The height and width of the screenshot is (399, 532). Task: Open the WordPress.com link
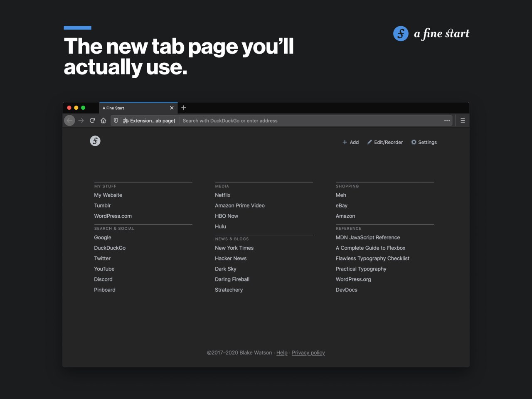click(x=113, y=216)
